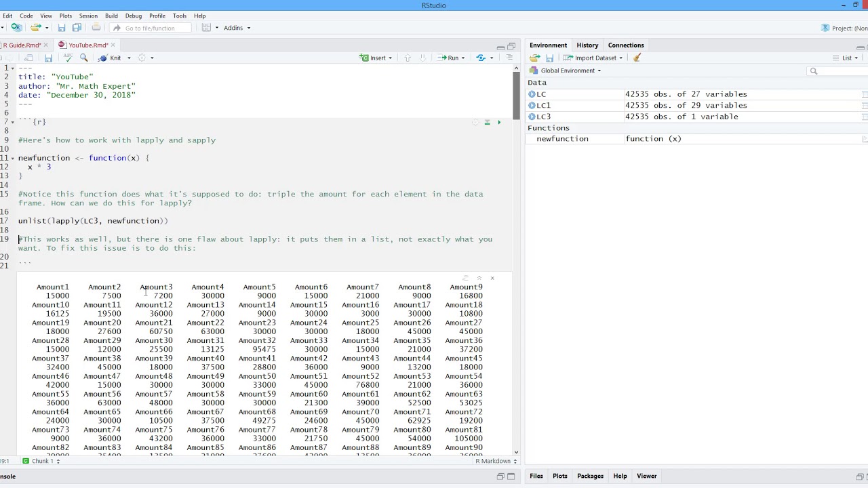Screen dimensions: 868x488
Task: Open the Global Environment selector
Action: pyautogui.click(x=566, y=70)
